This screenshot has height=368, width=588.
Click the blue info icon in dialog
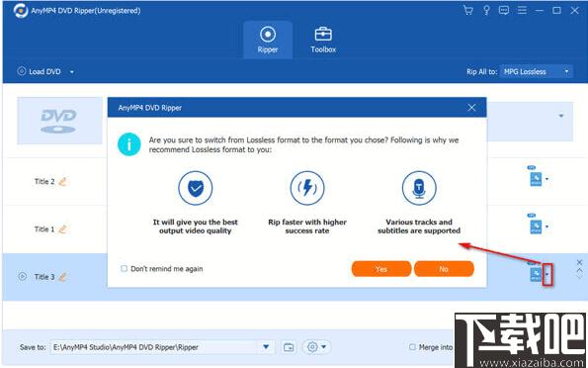click(129, 144)
